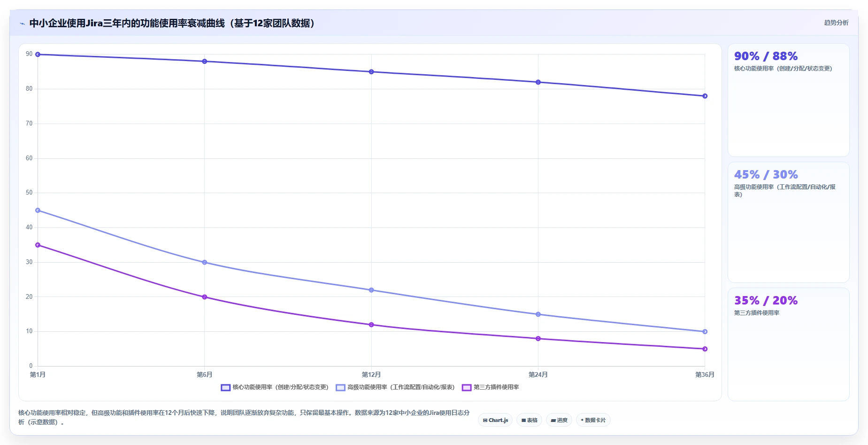Image resolution: width=868 pixels, height=445 pixels.
Task: Click the plugin usage point at 第6月 (20)
Action: 204,297
